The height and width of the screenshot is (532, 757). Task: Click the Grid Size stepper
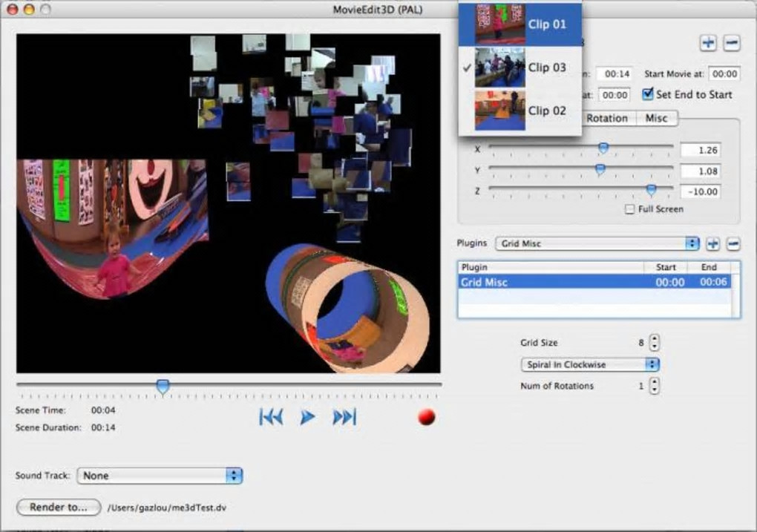click(654, 343)
